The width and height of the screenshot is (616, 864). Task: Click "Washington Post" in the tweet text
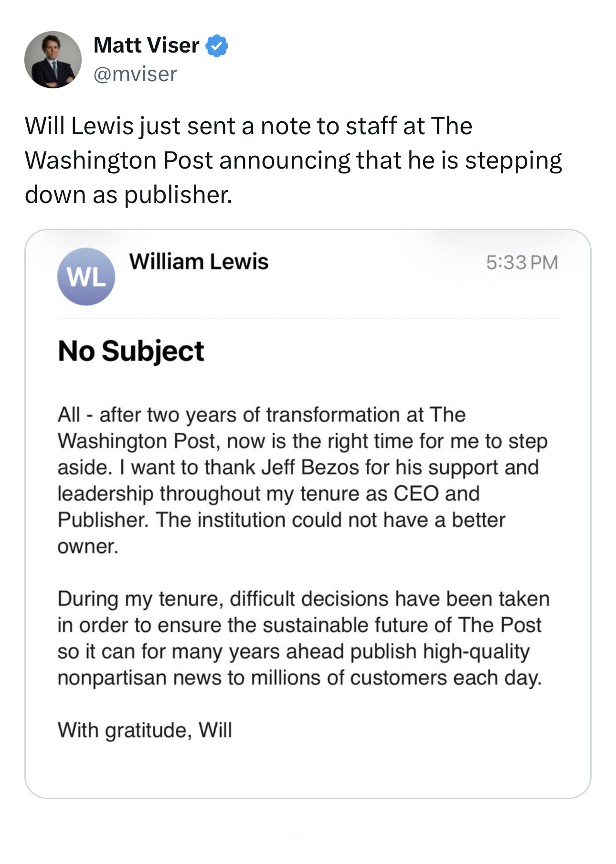[118, 160]
